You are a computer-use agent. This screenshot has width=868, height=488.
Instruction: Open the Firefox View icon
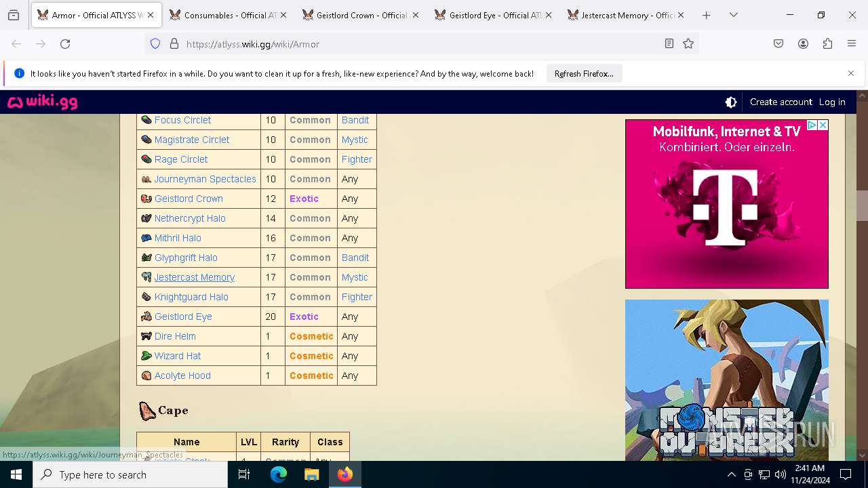point(14,15)
